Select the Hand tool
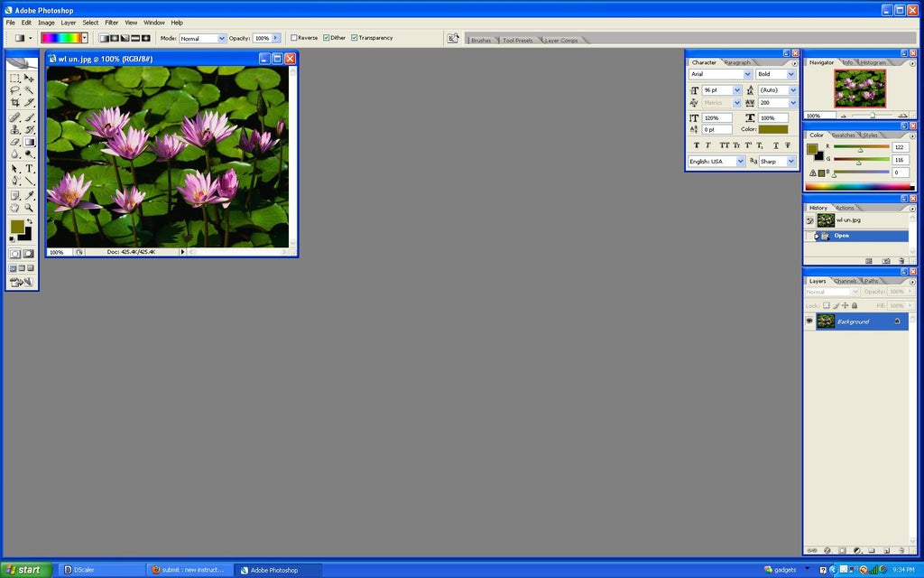This screenshot has height=578, width=924. pyautogui.click(x=14, y=208)
